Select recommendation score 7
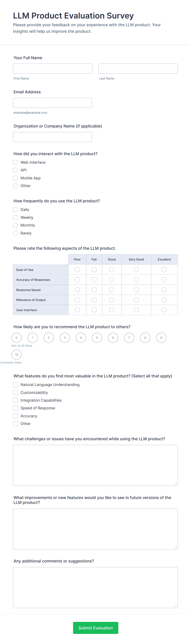This screenshot has height=644, width=189. tap(129, 338)
